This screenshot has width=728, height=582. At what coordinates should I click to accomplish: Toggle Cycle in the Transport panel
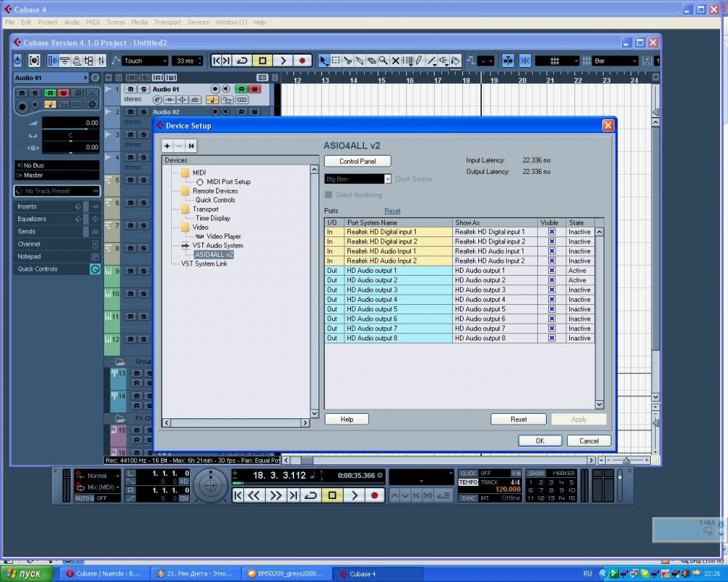click(x=311, y=495)
